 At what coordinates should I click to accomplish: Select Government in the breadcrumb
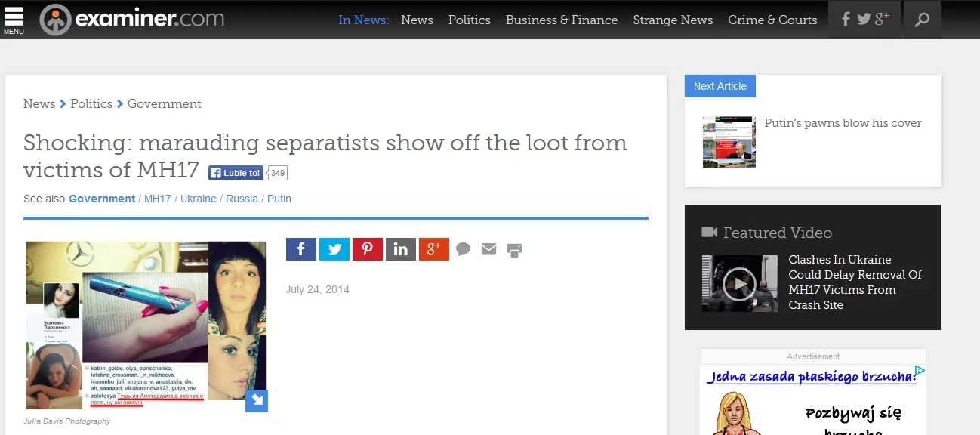(x=165, y=103)
